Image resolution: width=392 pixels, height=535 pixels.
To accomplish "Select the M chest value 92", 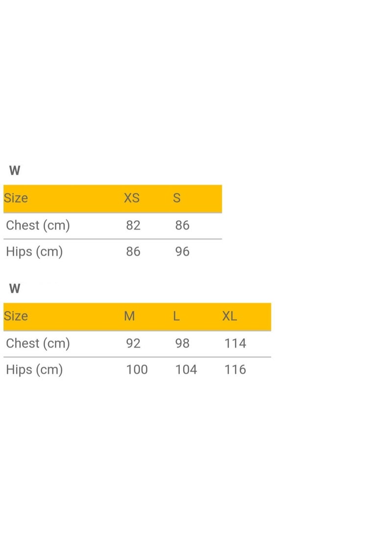I will coord(133,343).
